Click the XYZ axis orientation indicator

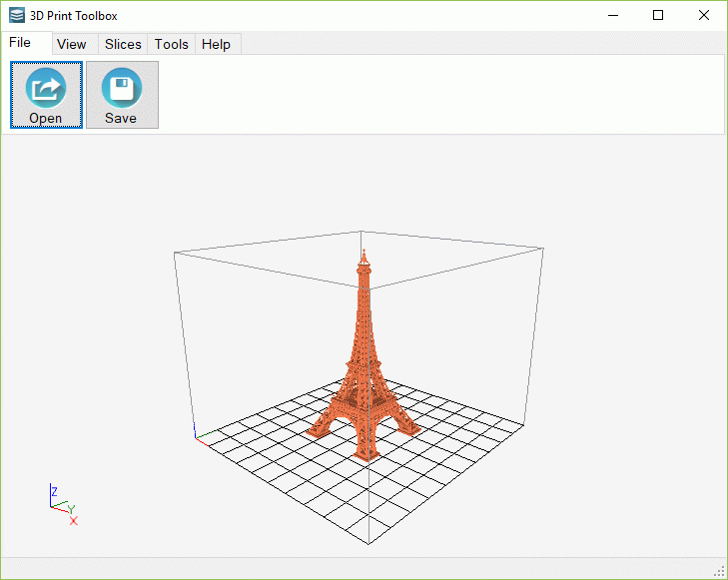point(64,504)
